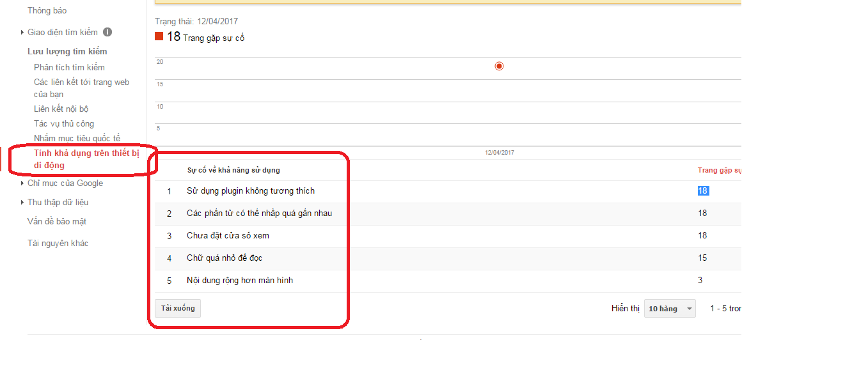The width and height of the screenshot is (868, 372).
Task: Click the red data point on chart
Action: click(499, 66)
